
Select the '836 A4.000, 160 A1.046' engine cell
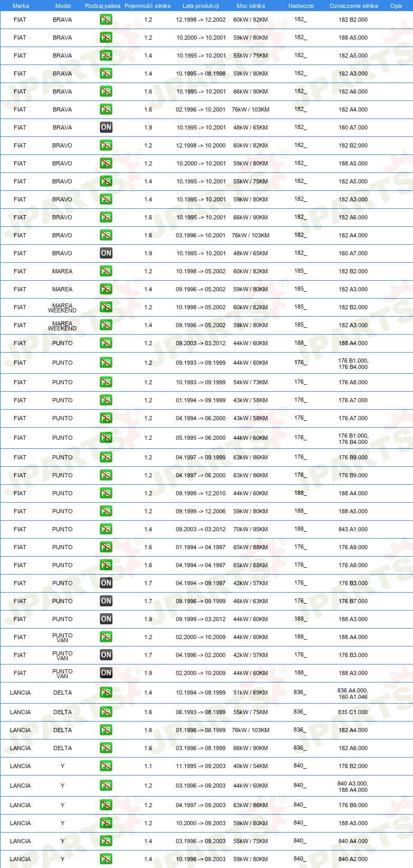[353, 693]
